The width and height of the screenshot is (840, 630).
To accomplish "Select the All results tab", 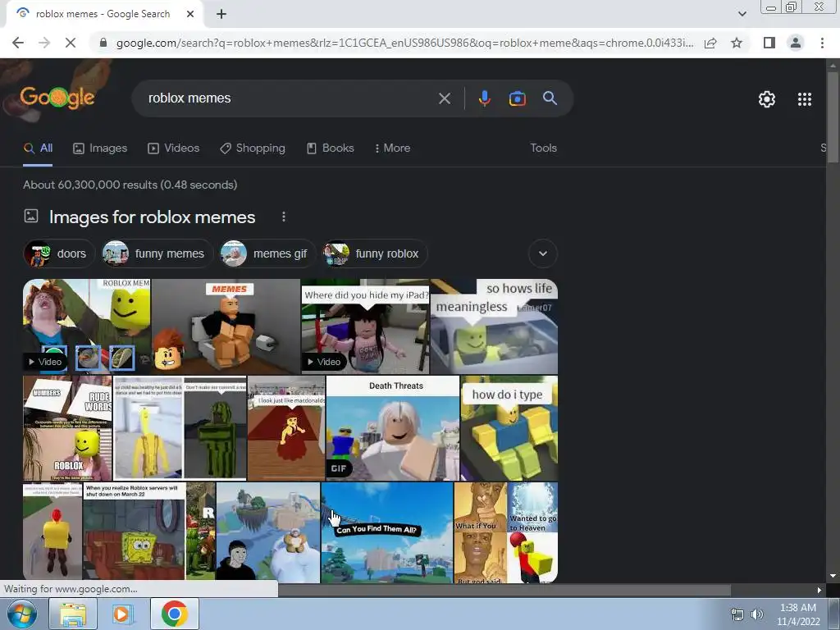I will pos(38,148).
